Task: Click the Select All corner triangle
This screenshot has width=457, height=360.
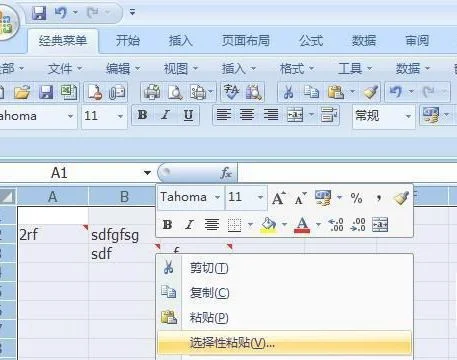Action: point(8,197)
